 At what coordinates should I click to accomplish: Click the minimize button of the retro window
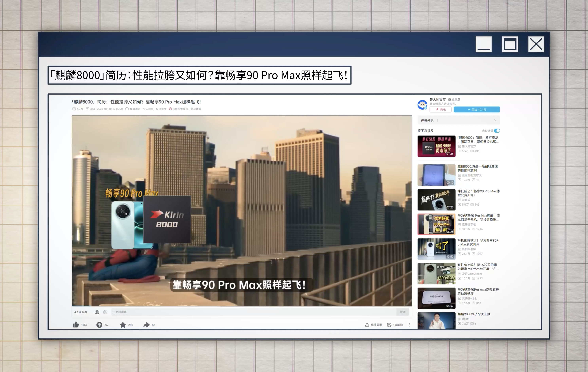pos(484,44)
